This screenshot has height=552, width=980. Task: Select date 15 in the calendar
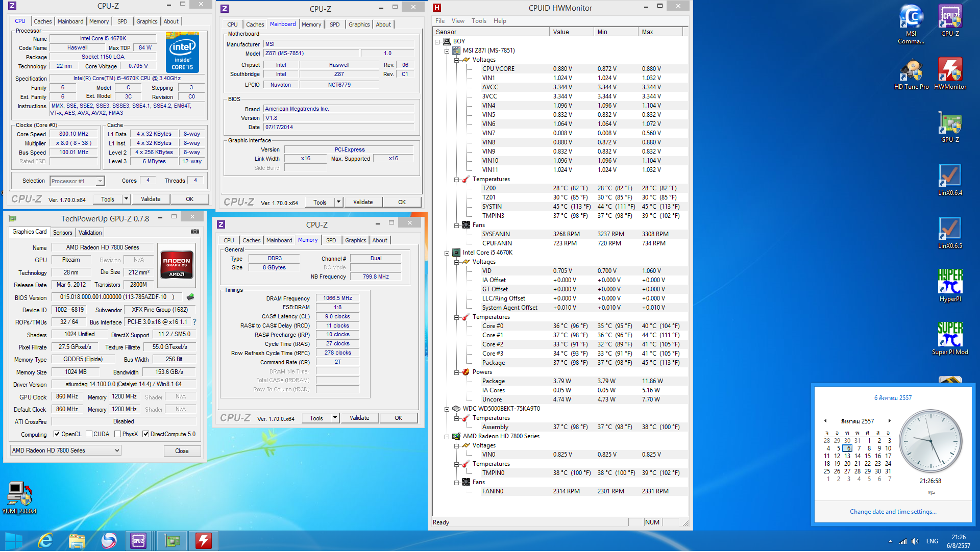(x=868, y=457)
